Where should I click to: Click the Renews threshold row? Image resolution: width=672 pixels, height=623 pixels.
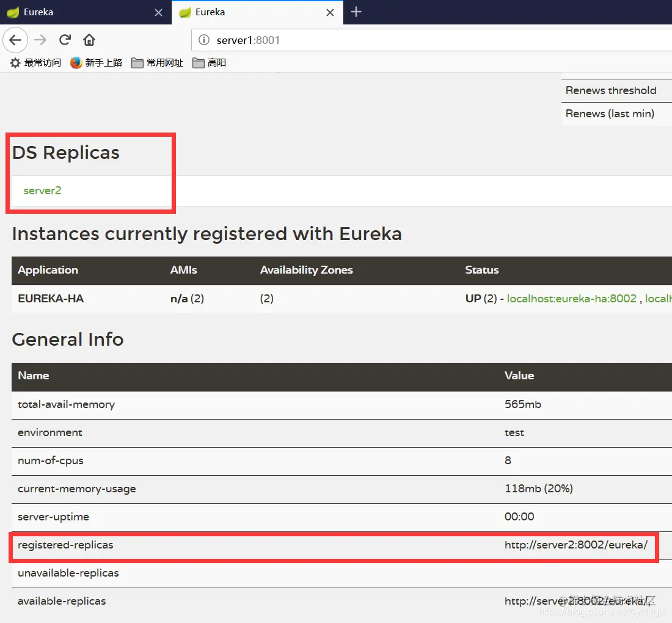point(616,90)
